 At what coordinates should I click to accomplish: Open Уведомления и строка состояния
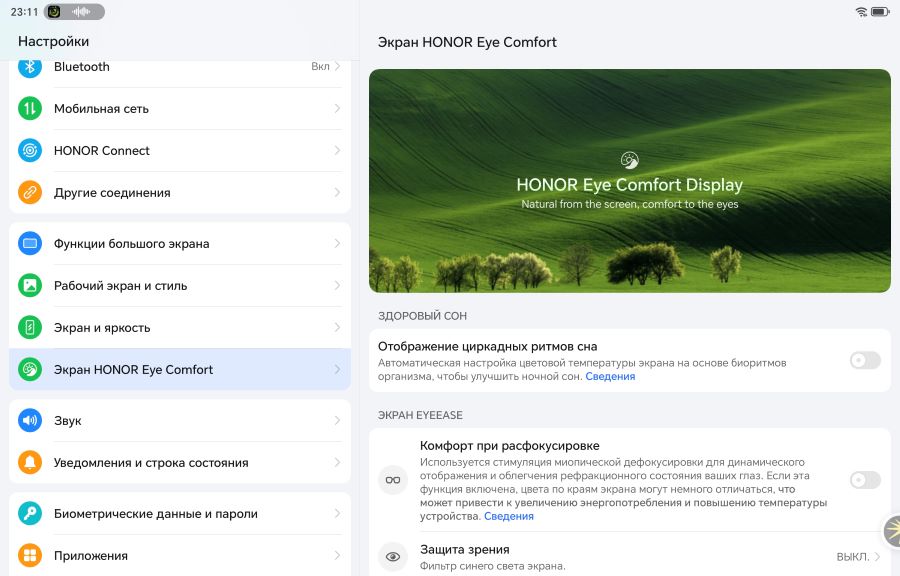[x=180, y=462]
